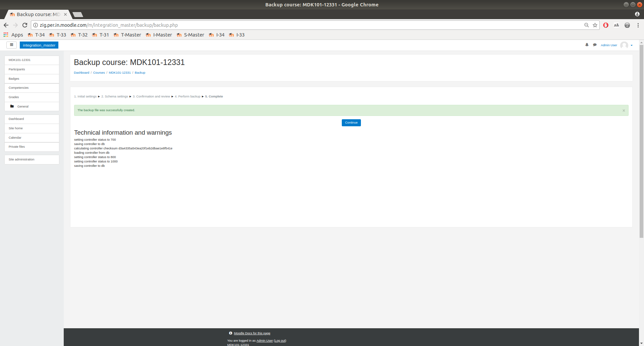Click the "5. Complete" step label
644x346 pixels.
(214, 96)
